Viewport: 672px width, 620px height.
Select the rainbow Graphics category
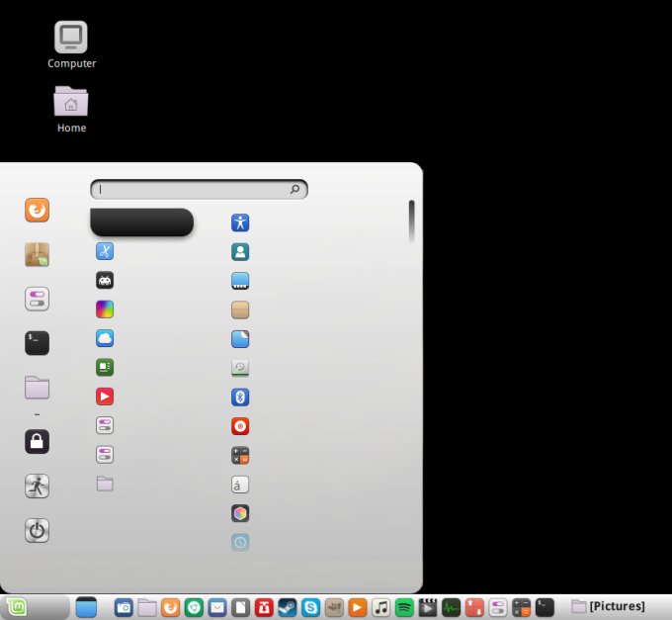pos(105,310)
